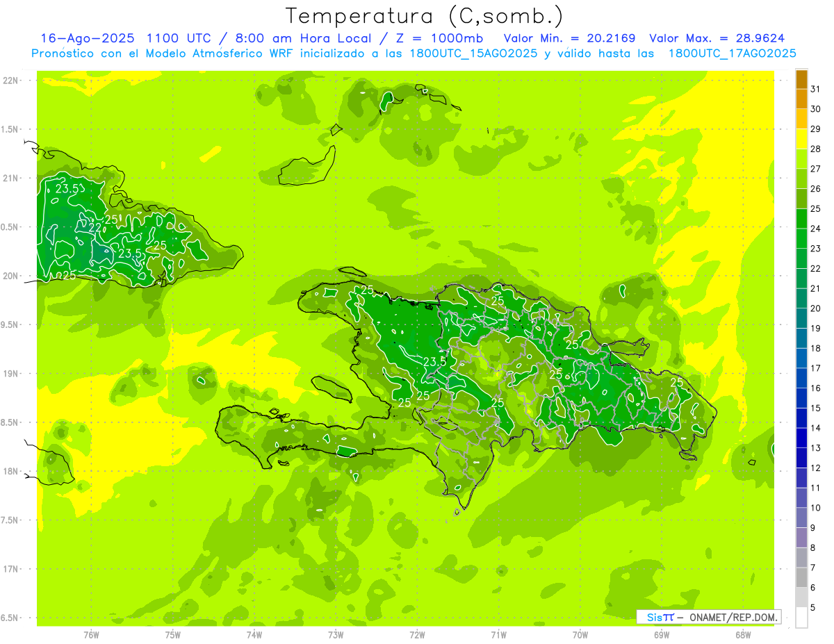
Task: Click the gray swatch between 6 and 7
Action: [x=801, y=578]
